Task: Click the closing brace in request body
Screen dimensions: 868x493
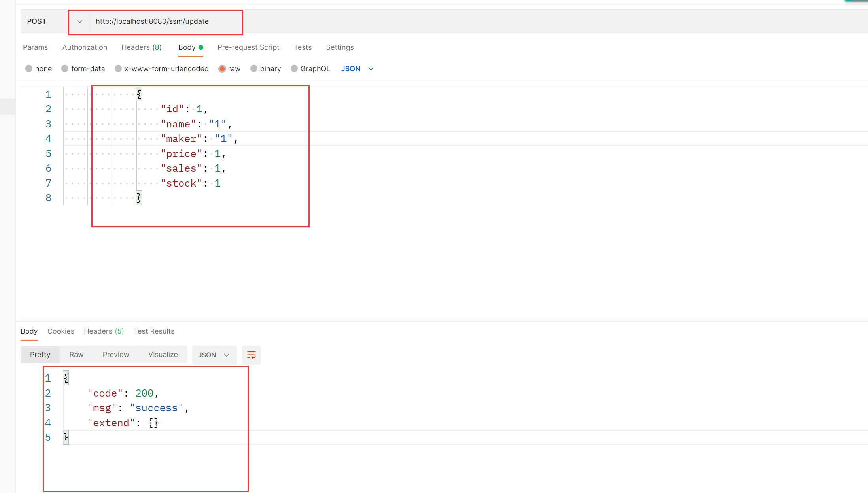Action: 139,198
